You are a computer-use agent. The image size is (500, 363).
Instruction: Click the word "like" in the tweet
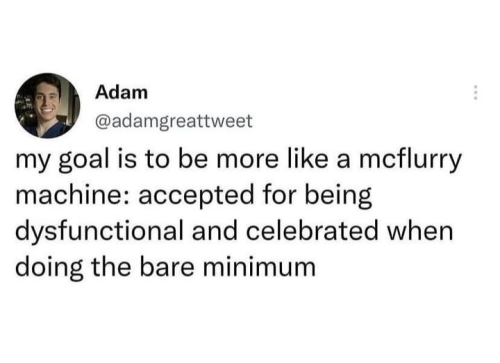307,159
